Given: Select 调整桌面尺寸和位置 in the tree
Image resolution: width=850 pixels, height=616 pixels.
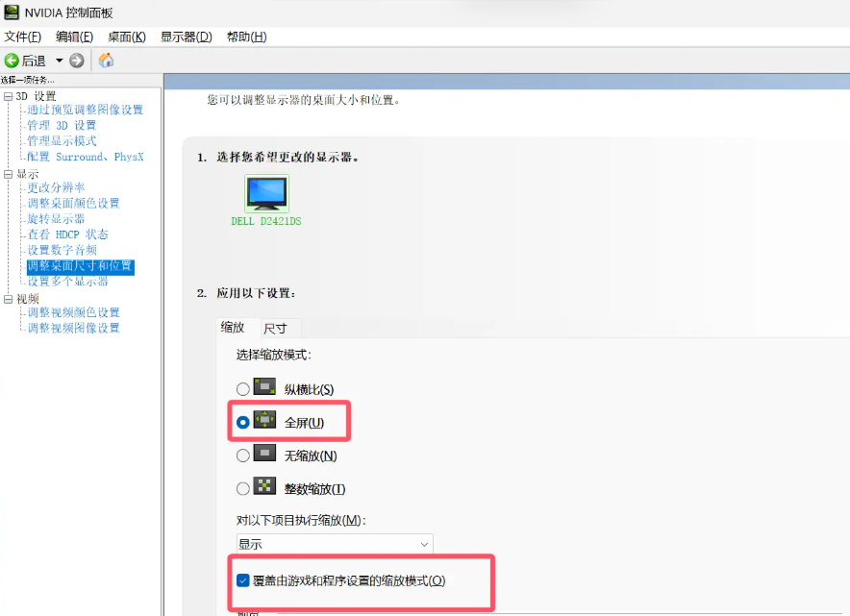Looking at the screenshot, I should [x=80, y=266].
